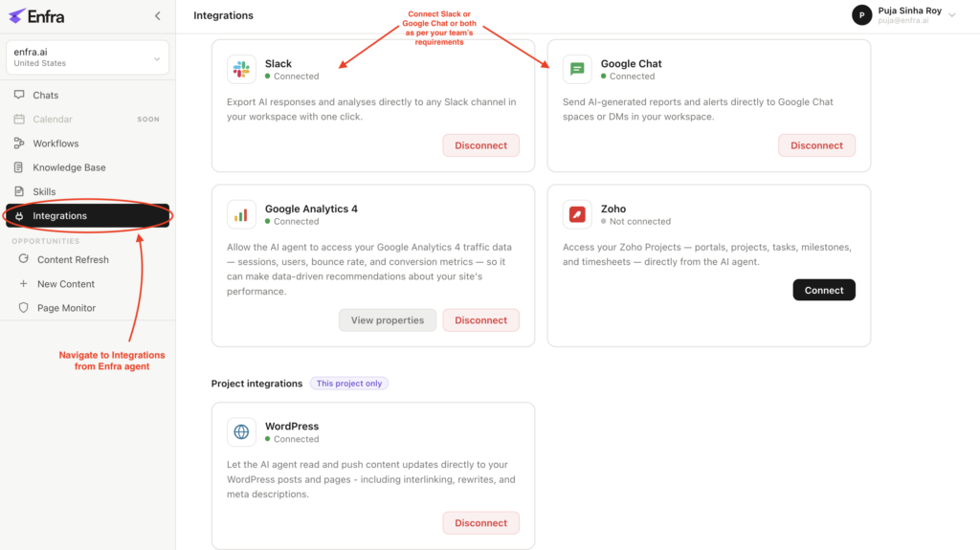Screen dimensions: 980x550
Task: Connect the Zoho integration
Action: coord(824,290)
